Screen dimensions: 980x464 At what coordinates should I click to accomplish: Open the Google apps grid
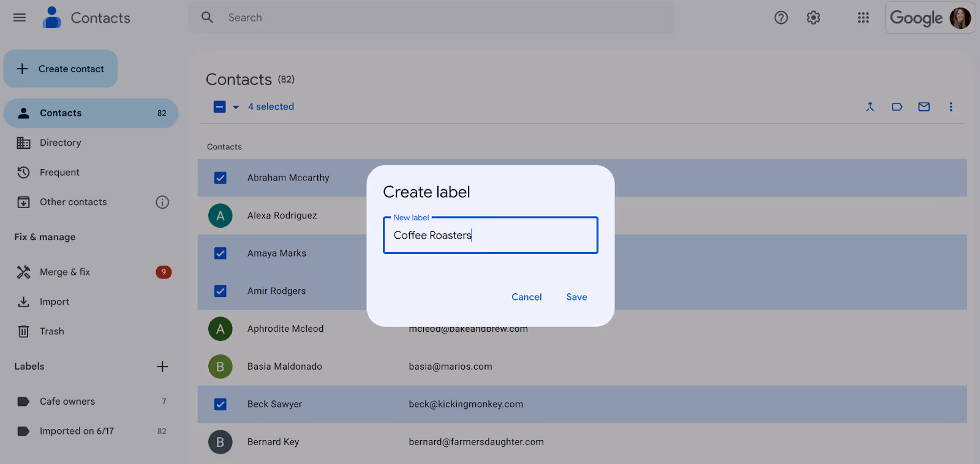click(864, 18)
